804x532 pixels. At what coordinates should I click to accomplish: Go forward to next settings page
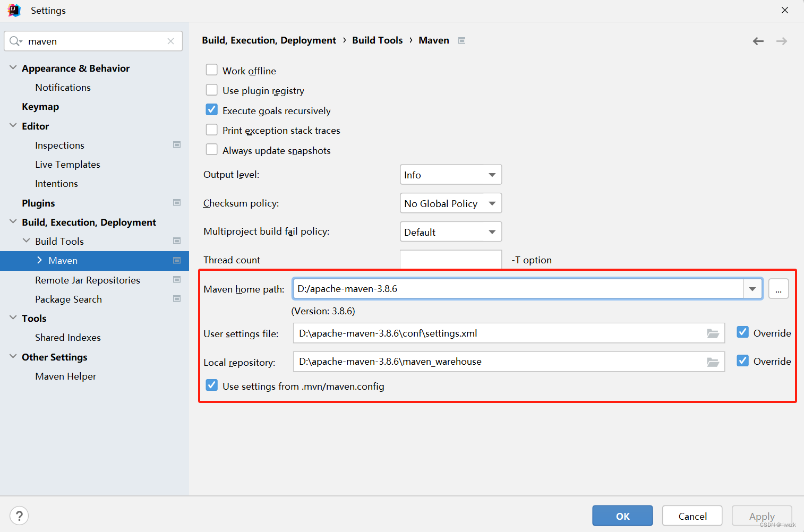pos(782,41)
